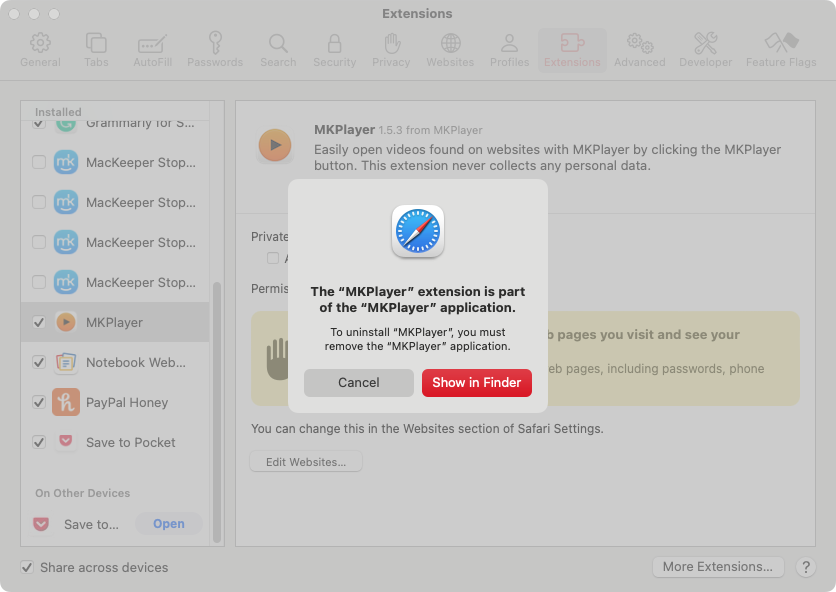The image size is (836, 592).
Task: Click Open for Save to on other devices
Action: pos(168,524)
